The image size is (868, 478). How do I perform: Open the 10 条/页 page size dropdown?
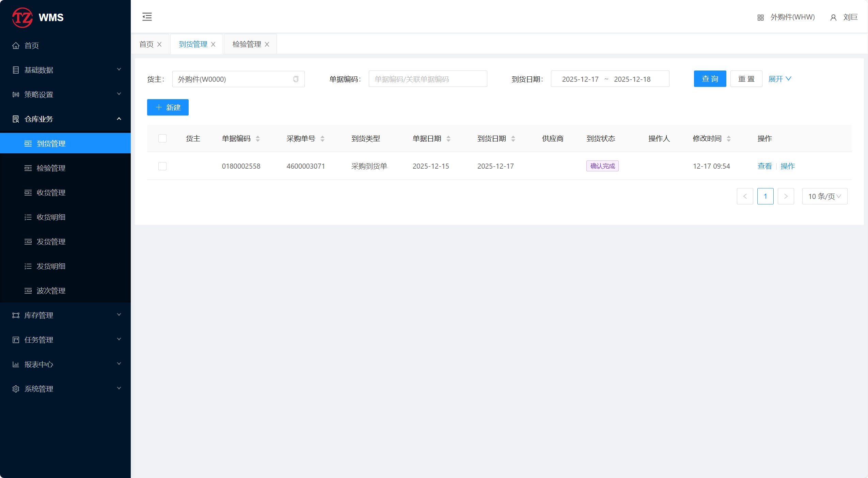[825, 196]
